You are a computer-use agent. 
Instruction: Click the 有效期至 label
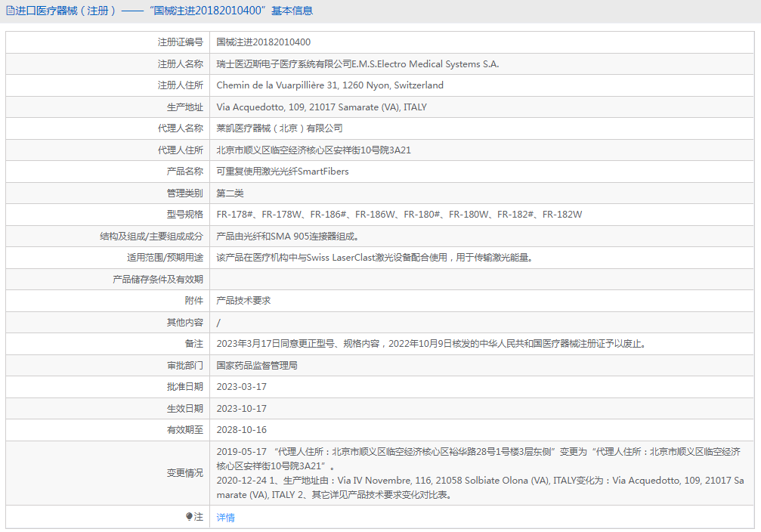[185, 430]
